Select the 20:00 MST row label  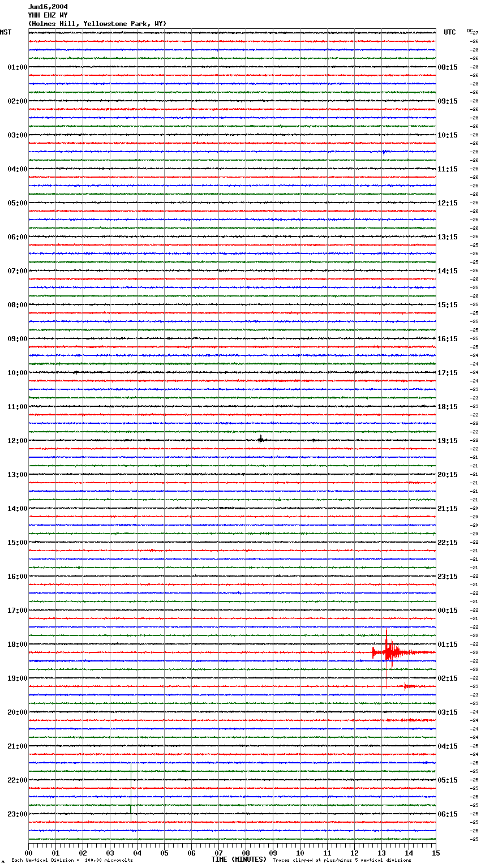[x=18, y=712]
